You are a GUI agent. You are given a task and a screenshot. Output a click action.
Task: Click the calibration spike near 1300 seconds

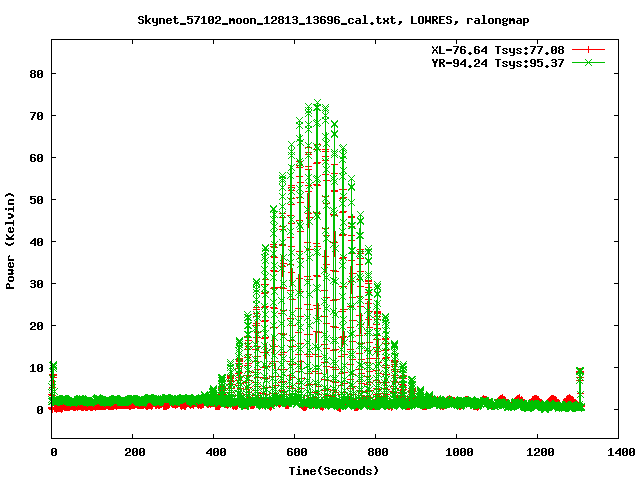(x=580, y=388)
